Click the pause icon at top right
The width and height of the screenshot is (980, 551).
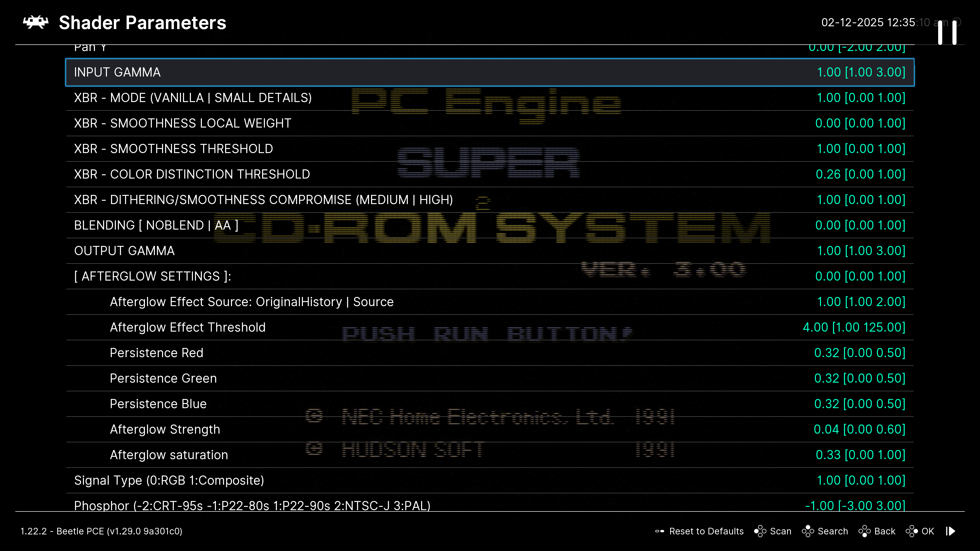pyautogui.click(x=947, y=33)
